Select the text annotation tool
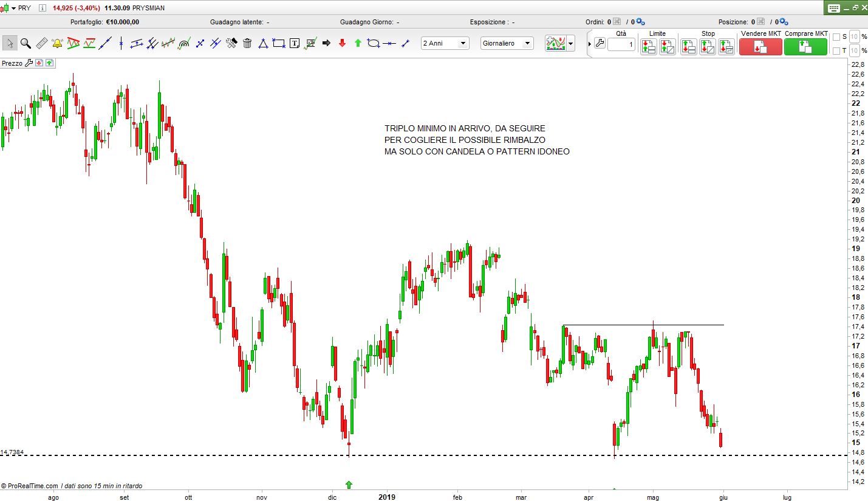868x501 pixels. [x=295, y=43]
